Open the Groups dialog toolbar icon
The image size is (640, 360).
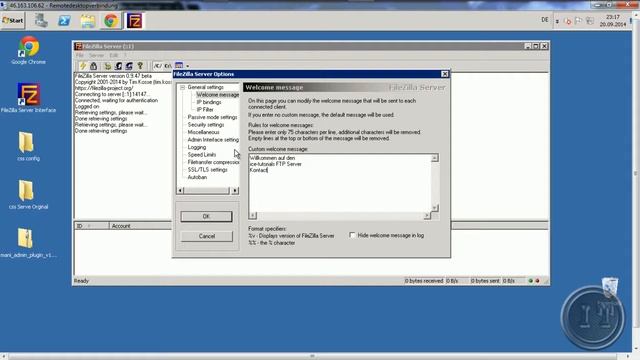point(129,66)
